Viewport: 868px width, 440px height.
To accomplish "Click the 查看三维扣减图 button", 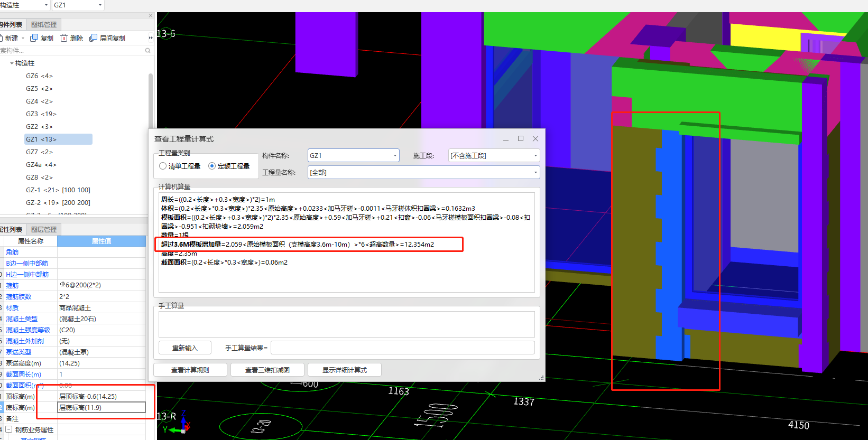I will (x=267, y=370).
